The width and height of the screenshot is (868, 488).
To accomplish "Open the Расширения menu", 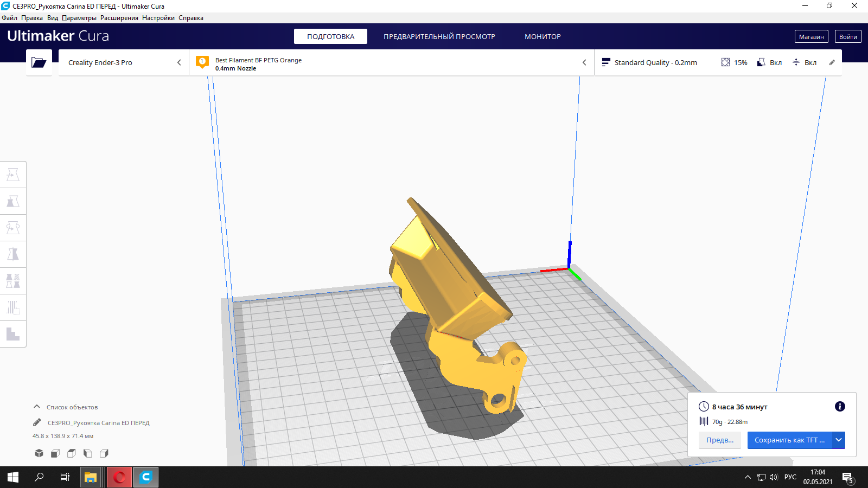I will point(119,18).
